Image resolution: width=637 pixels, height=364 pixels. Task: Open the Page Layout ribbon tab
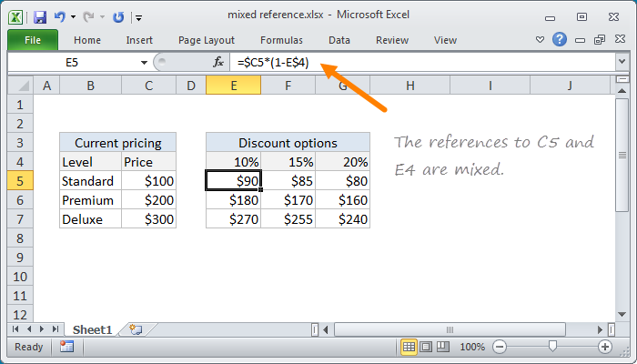(x=207, y=40)
